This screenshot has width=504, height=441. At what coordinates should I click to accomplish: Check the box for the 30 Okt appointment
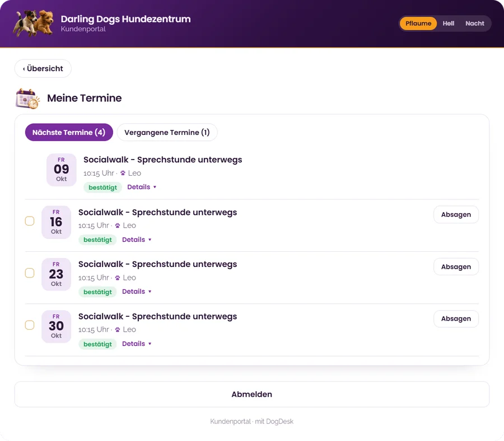[30, 325]
